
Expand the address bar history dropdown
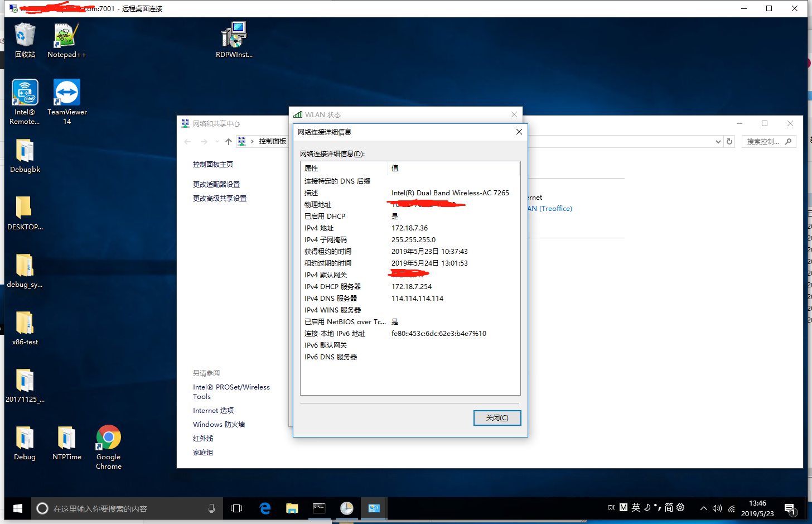[x=718, y=141]
